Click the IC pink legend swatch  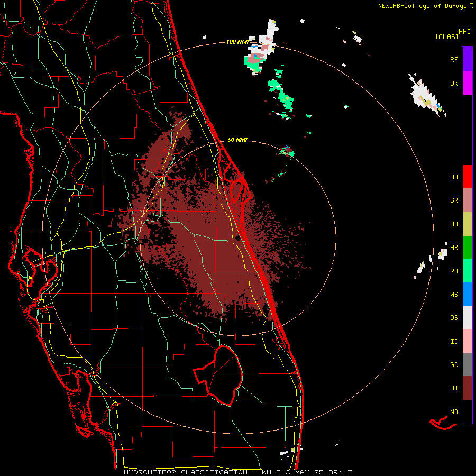tap(467, 341)
